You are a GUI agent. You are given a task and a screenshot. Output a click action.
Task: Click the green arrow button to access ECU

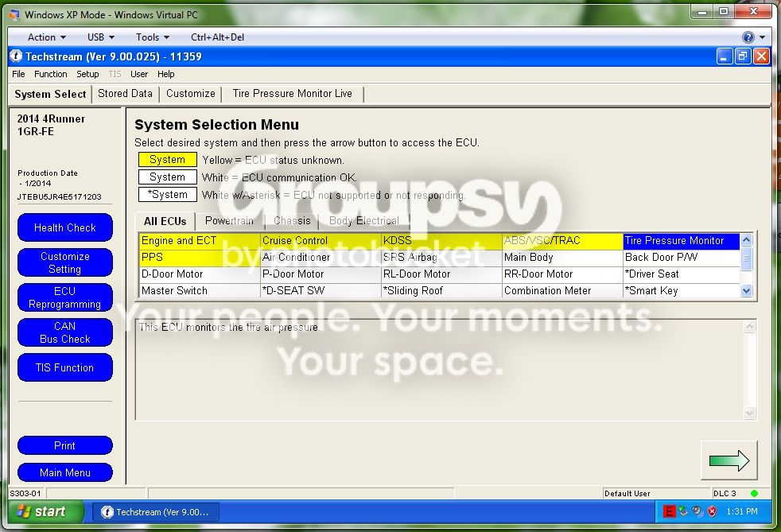click(729, 460)
